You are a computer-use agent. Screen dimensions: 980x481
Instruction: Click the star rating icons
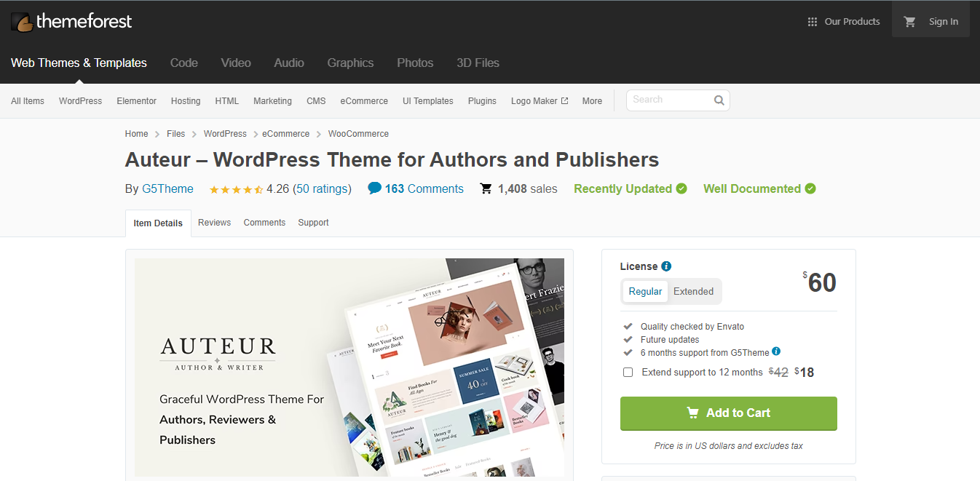[236, 189]
